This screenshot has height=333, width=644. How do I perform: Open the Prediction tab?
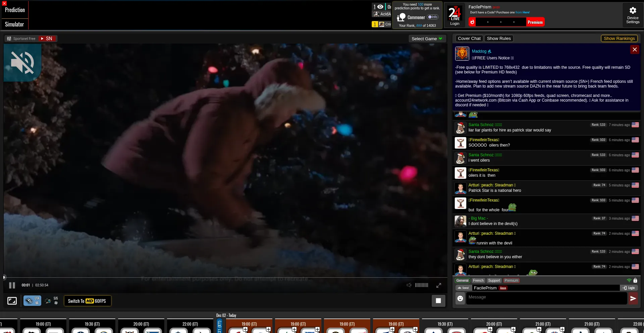(15, 10)
